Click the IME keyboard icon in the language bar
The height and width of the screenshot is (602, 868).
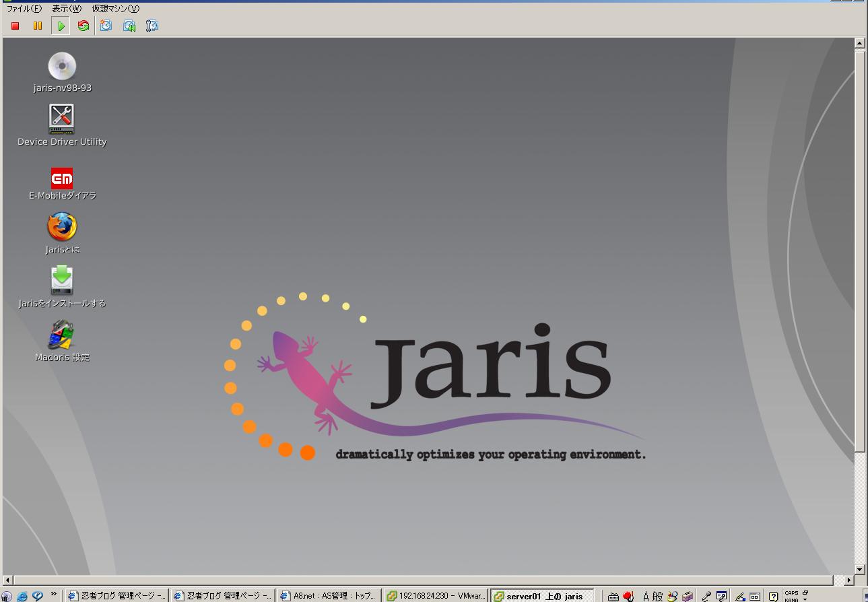click(x=613, y=596)
